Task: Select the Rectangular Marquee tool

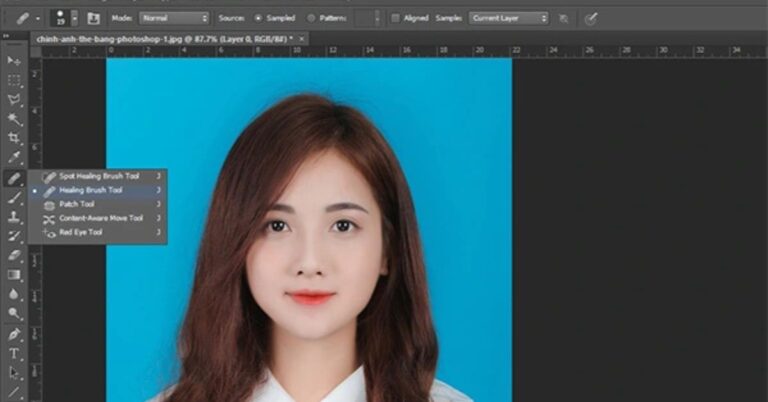Action: pos(15,81)
